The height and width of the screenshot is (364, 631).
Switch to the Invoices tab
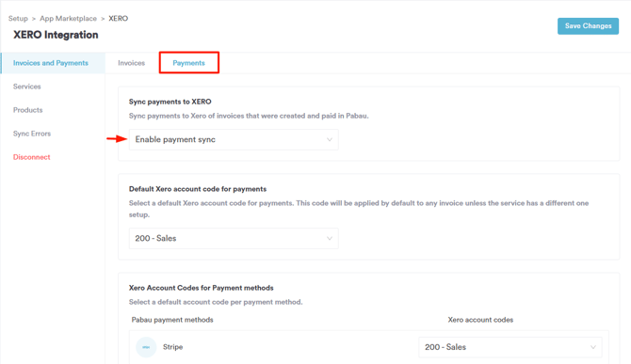pos(131,63)
